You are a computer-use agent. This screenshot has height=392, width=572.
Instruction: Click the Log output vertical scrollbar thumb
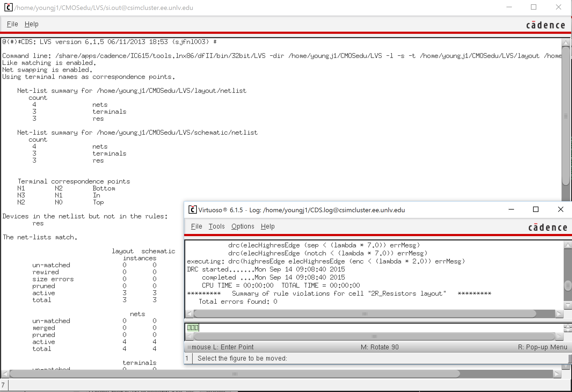567,286
